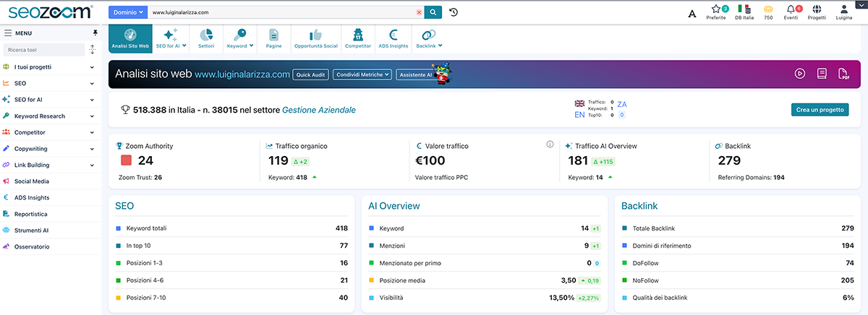Toggle the sidebar pin icon
868x315 pixels.
tap(95, 33)
